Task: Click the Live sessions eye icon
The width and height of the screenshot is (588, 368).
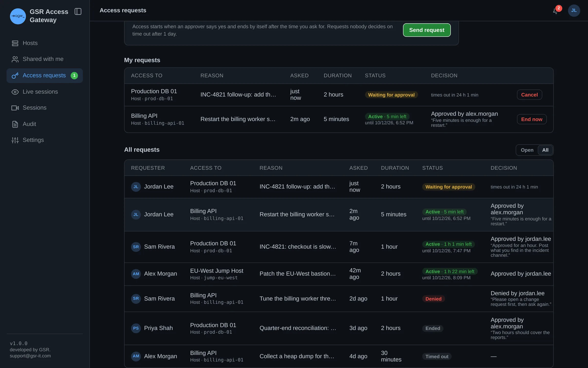Action: coord(15,92)
